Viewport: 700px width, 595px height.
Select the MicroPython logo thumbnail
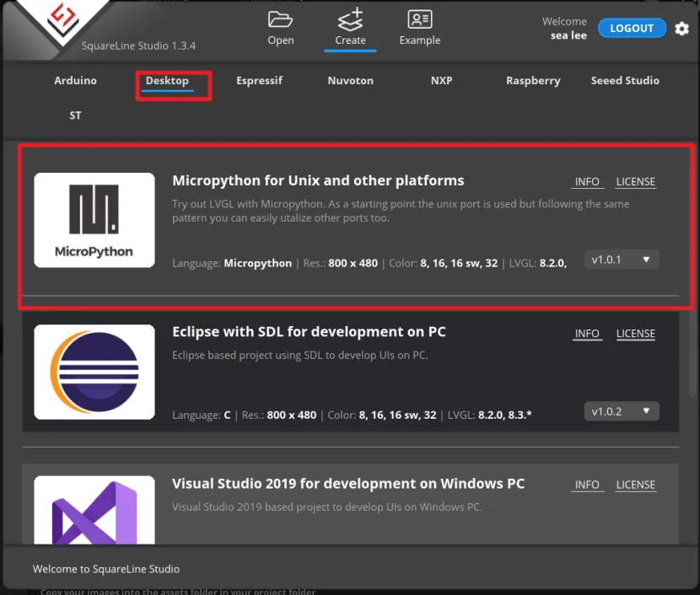click(x=94, y=220)
